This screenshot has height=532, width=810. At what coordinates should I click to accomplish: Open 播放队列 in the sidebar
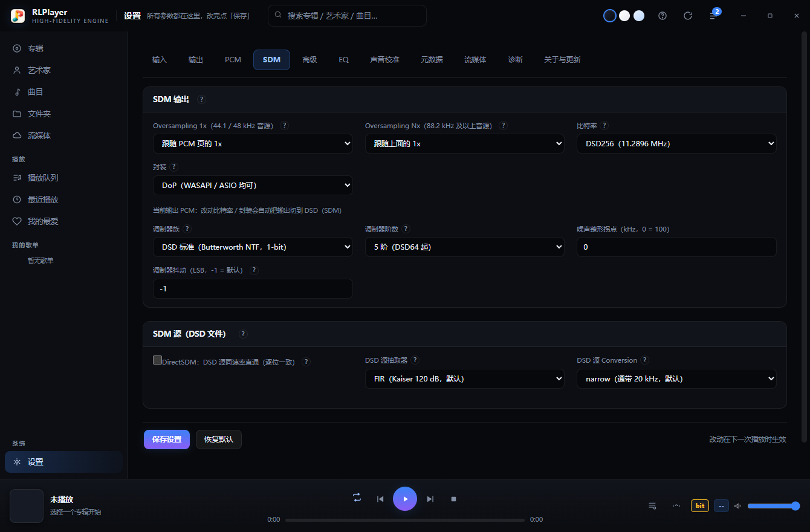[x=63, y=178]
